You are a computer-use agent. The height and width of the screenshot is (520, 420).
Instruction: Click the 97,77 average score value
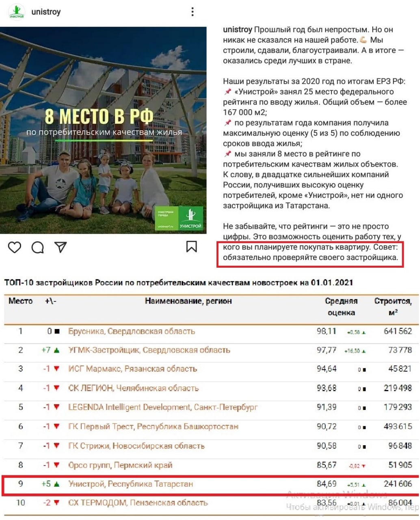[x=327, y=350]
